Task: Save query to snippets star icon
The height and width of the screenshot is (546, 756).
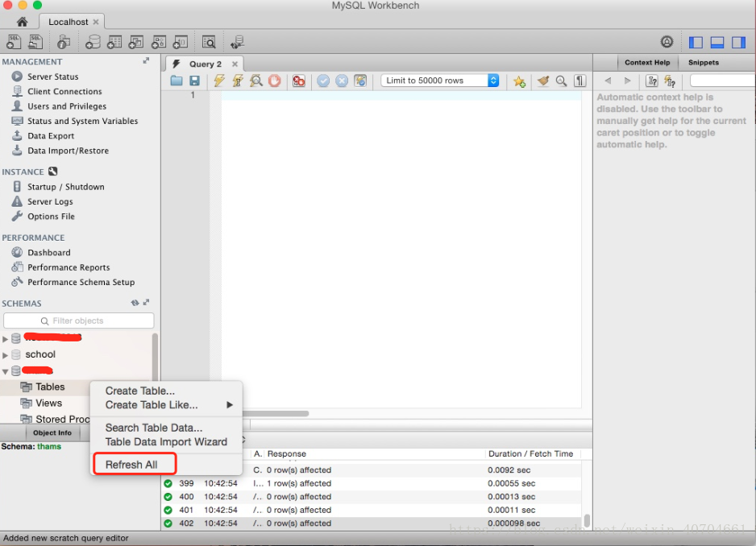Action: pyautogui.click(x=519, y=81)
